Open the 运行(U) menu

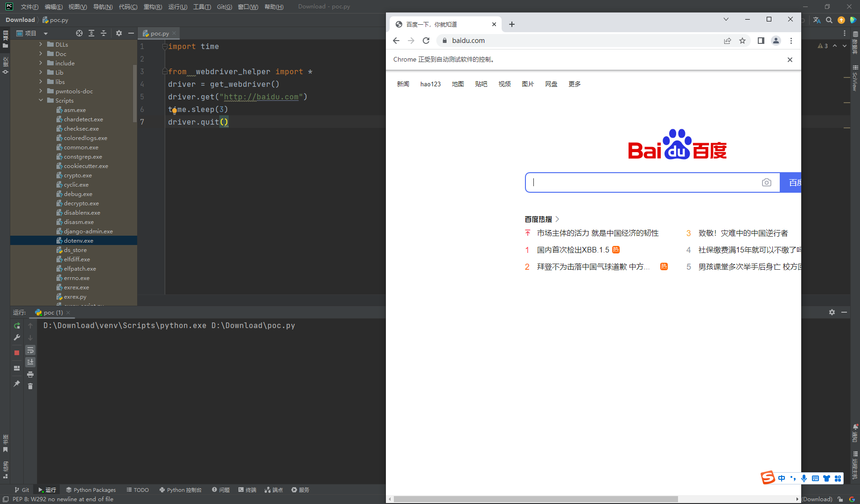click(177, 7)
